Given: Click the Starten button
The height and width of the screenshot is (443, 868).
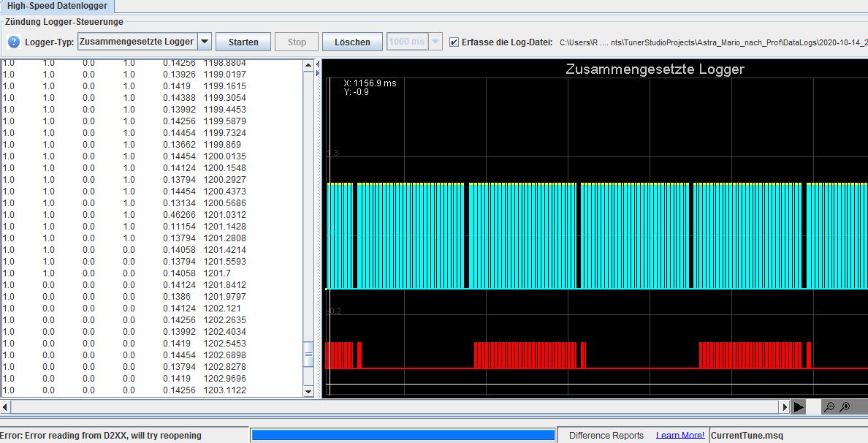Looking at the screenshot, I should (x=244, y=42).
